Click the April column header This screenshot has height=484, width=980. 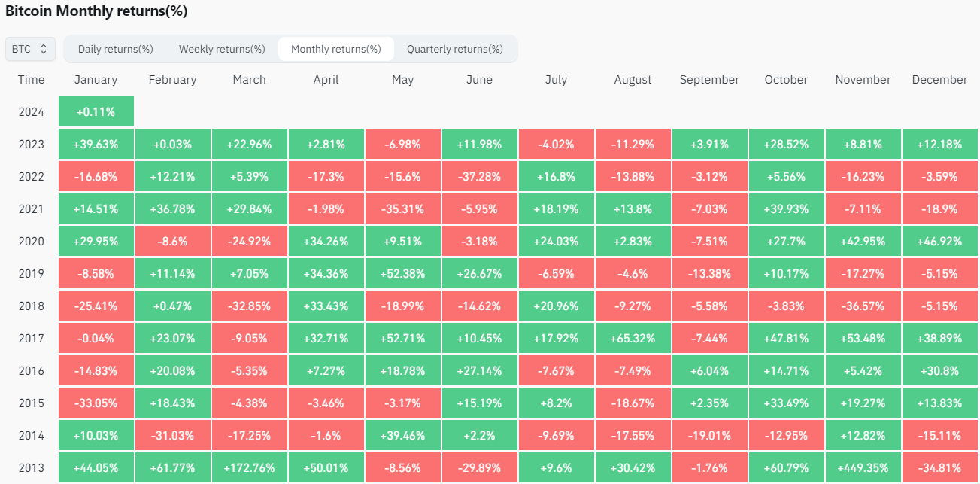326,79
